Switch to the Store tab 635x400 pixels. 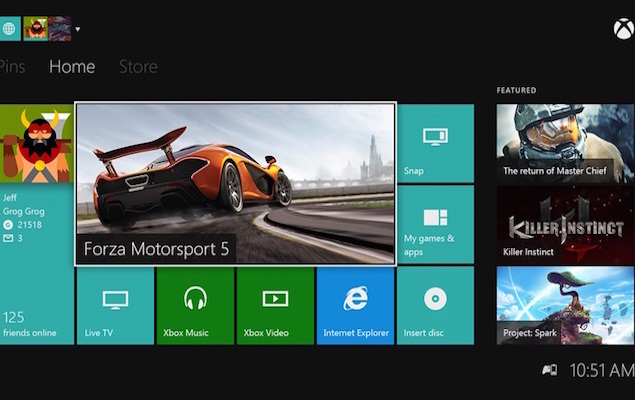coord(138,67)
